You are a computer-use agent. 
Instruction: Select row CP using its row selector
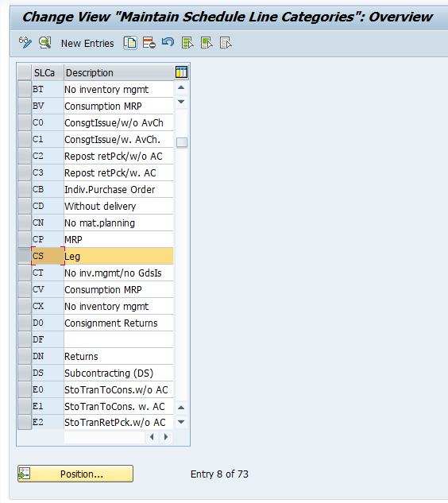[25, 239]
